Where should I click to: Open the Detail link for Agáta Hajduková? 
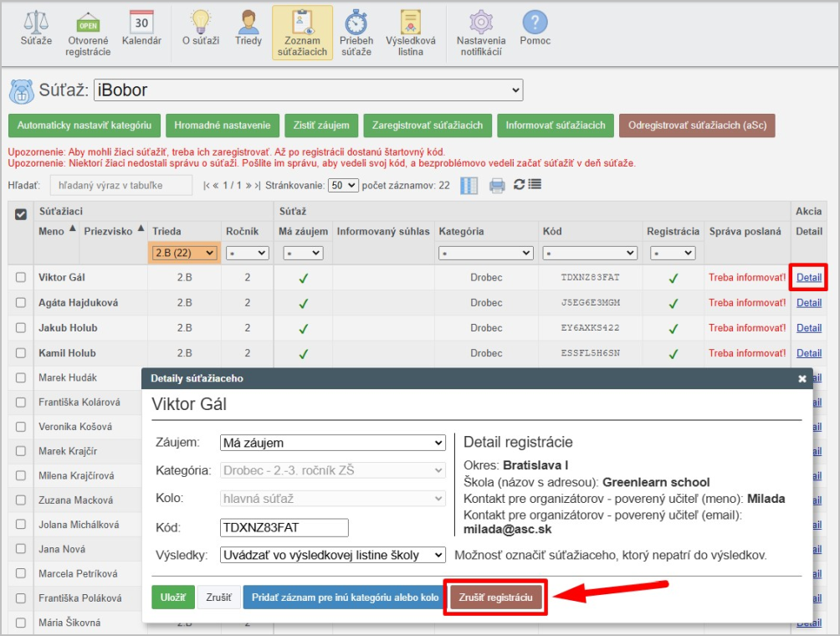tap(808, 303)
